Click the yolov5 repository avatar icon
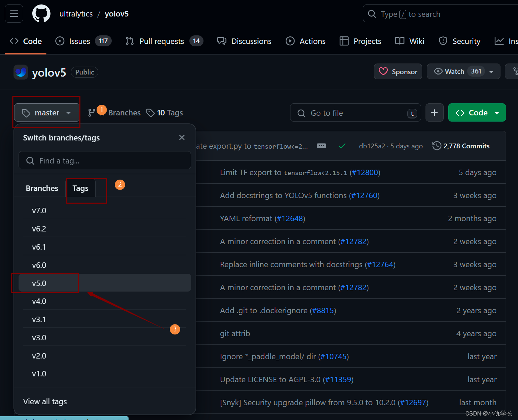 point(21,72)
